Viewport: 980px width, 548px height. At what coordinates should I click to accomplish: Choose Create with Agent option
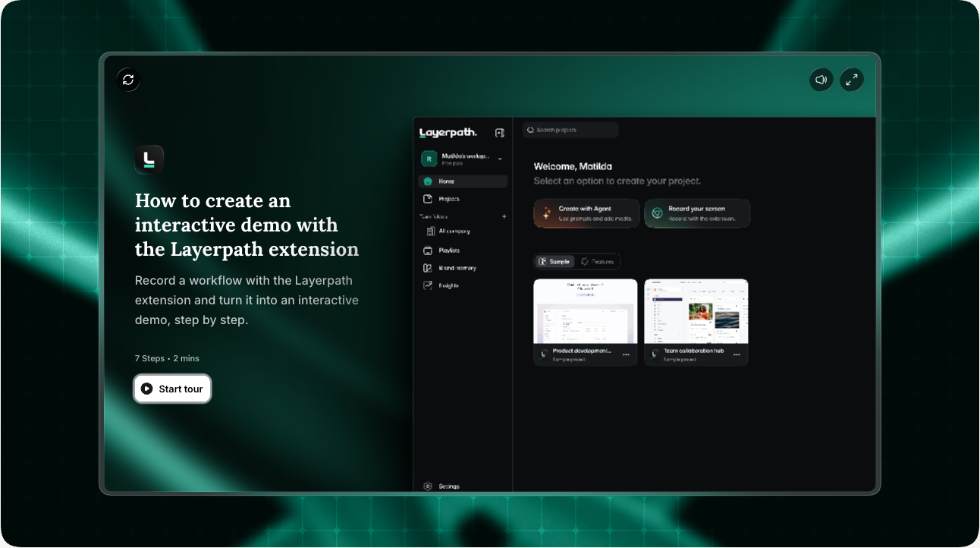pos(586,213)
